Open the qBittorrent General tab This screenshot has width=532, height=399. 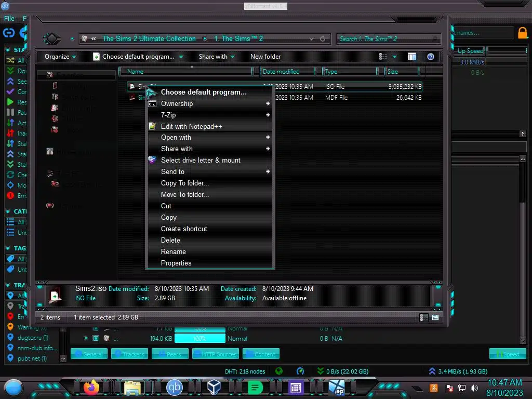89,354
